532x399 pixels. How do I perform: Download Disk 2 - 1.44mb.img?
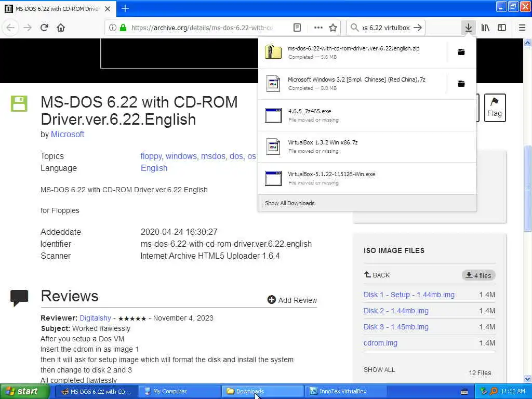[x=396, y=311]
